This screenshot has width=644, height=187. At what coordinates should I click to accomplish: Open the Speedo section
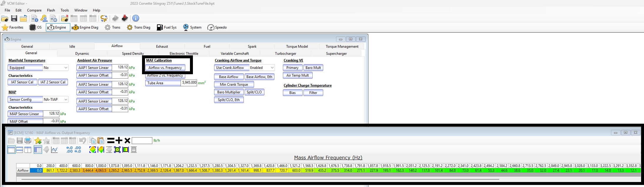pyautogui.click(x=217, y=27)
